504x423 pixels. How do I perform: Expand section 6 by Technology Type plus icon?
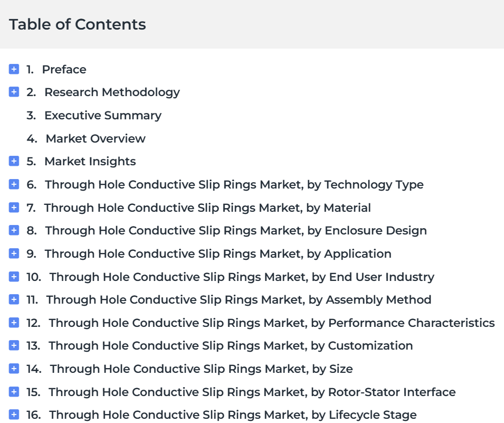pos(14,184)
